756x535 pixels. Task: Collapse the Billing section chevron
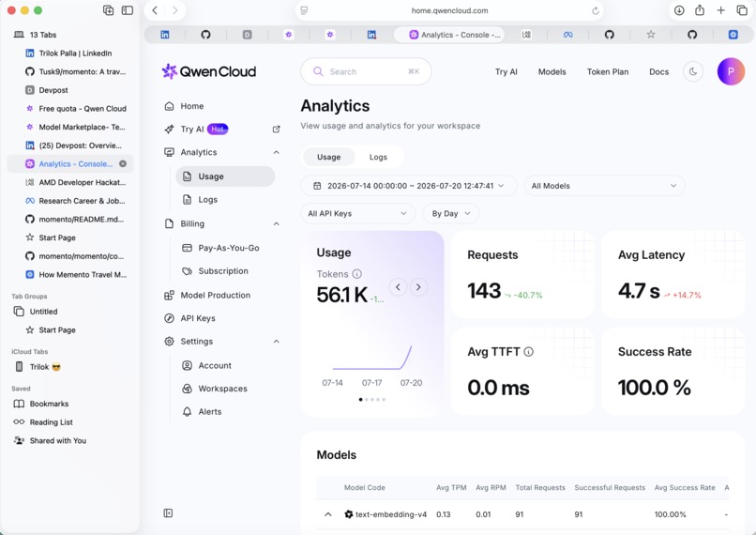tap(277, 223)
